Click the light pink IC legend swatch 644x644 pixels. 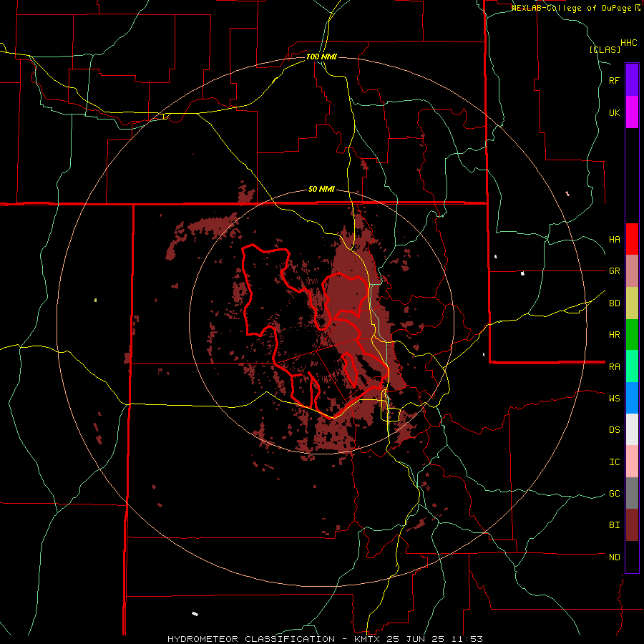[632, 462]
